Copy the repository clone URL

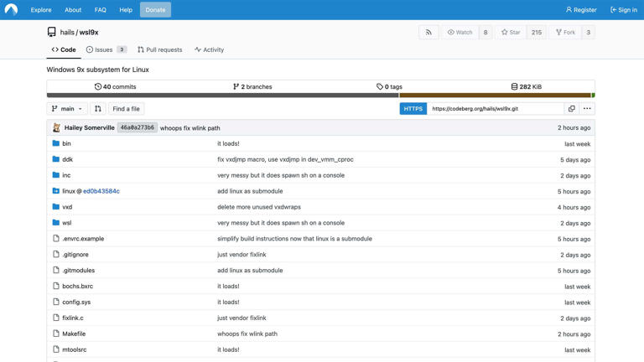tap(572, 109)
